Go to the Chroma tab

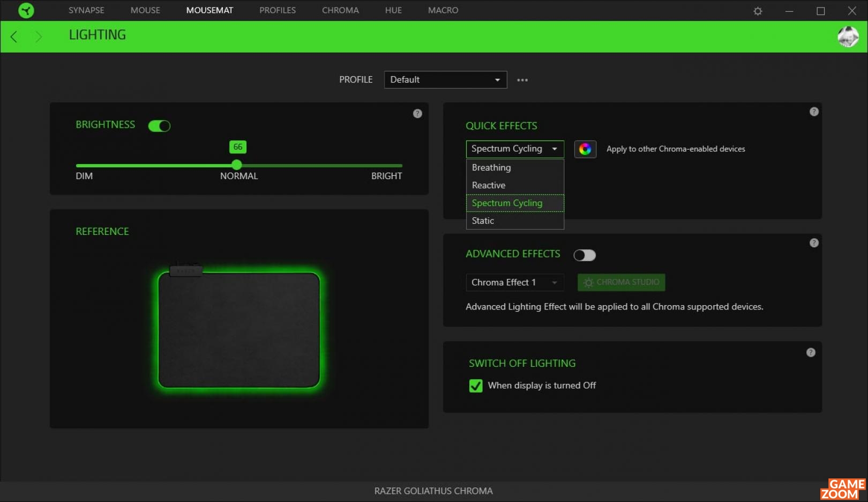pos(340,10)
